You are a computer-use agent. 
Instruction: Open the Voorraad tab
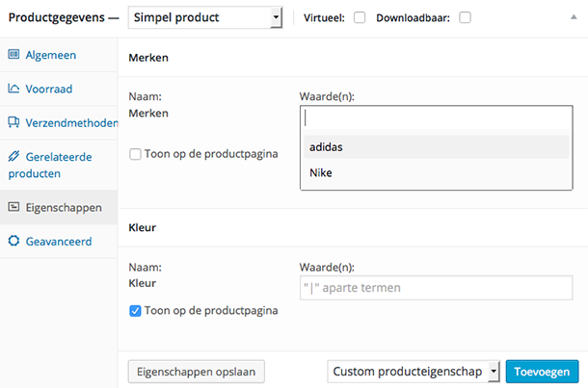[x=59, y=89]
